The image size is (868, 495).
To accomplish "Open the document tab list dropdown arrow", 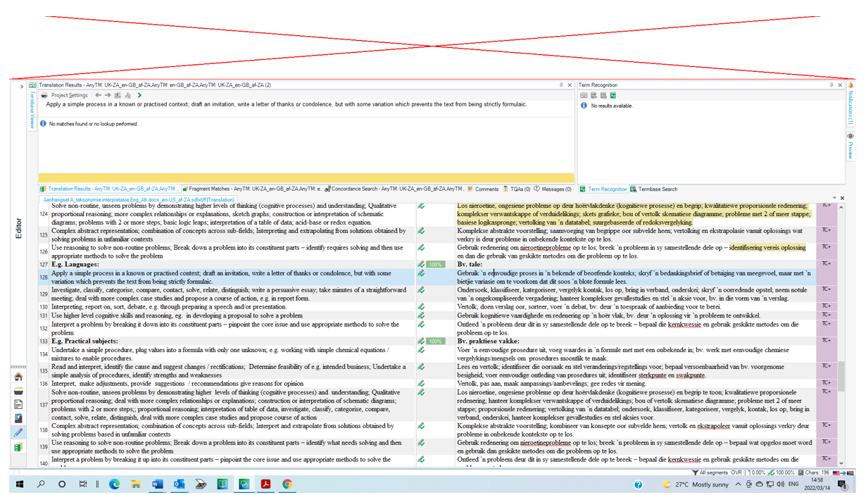I will coord(834,199).
